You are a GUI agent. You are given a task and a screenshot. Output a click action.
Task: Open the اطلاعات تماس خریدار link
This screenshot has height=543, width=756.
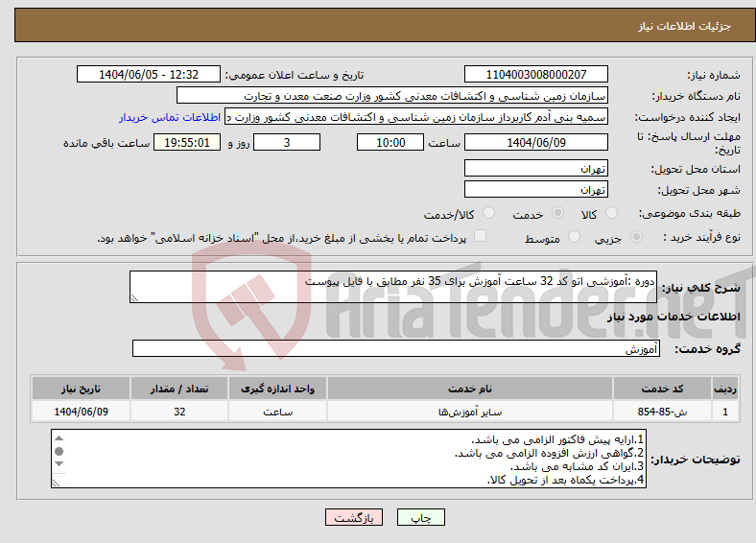[170, 117]
